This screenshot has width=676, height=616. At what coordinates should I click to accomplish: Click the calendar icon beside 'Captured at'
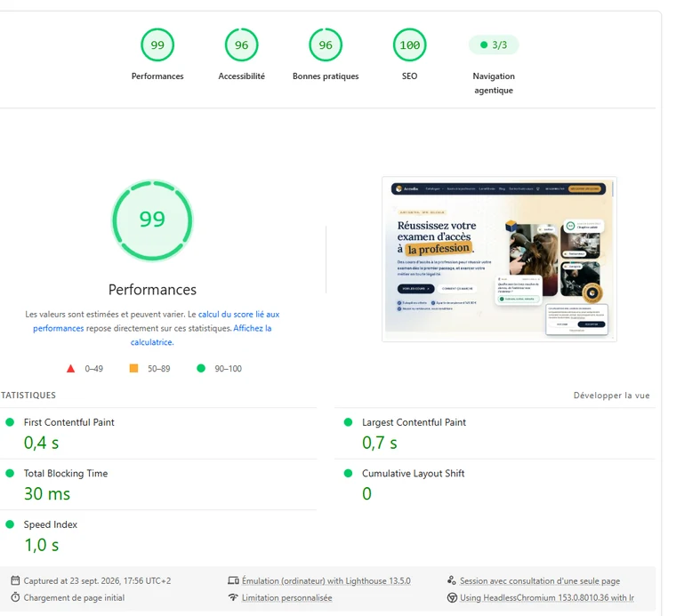pos(15,580)
